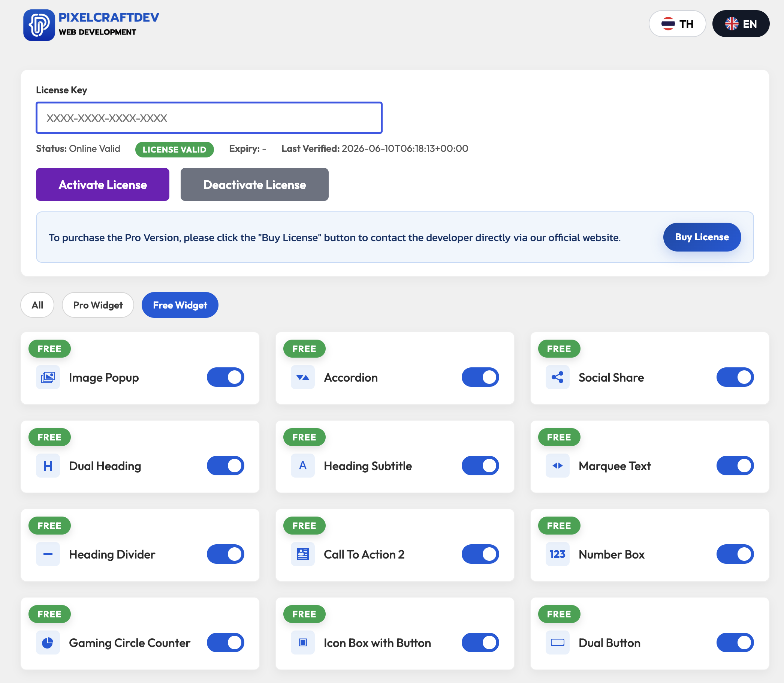Image resolution: width=784 pixels, height=683 pixels.
Task: Click the Accordion widget icon
Action: click(x=303, y=377)
